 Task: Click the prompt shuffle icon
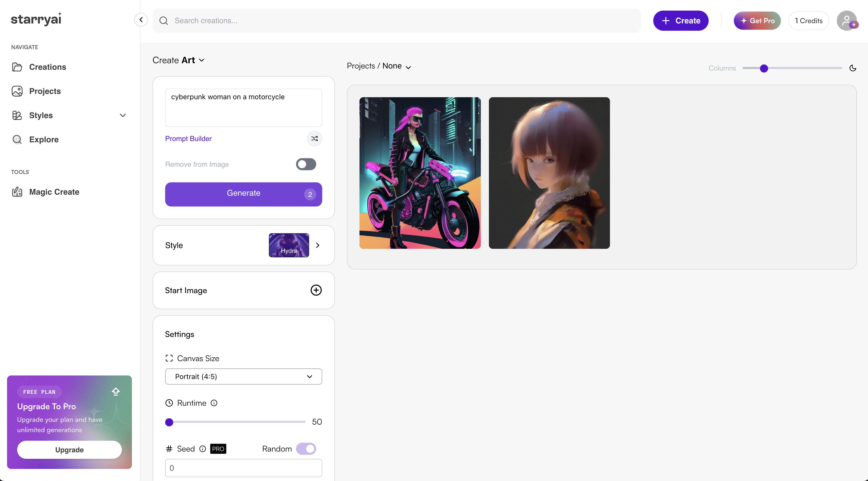314,138
